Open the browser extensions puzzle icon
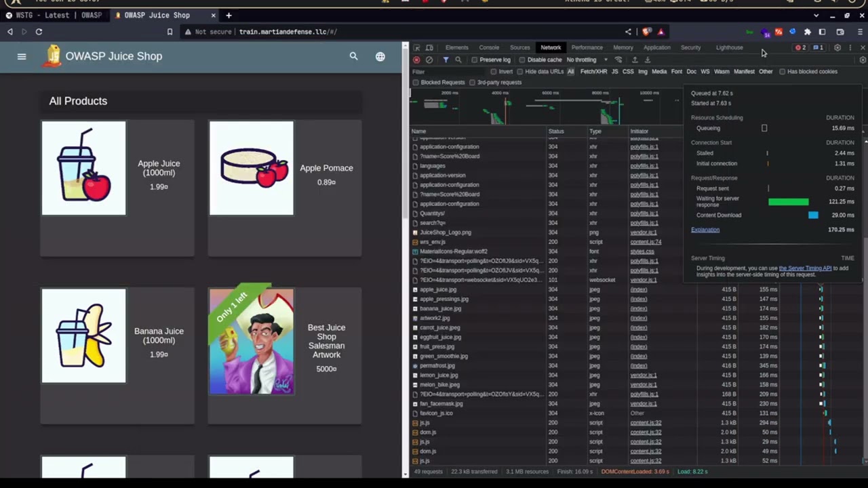Screen dimensions: 868x488 pyautogui.click(x=807, y=32)
